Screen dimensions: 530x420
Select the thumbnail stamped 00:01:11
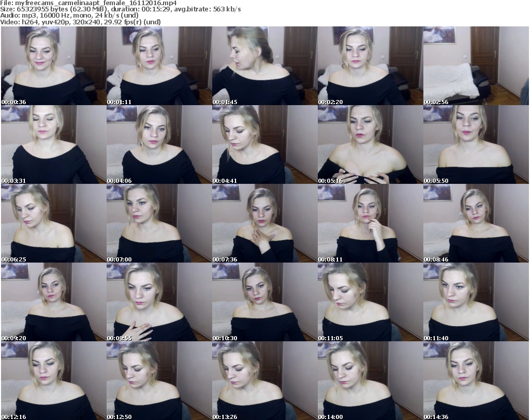159,66
